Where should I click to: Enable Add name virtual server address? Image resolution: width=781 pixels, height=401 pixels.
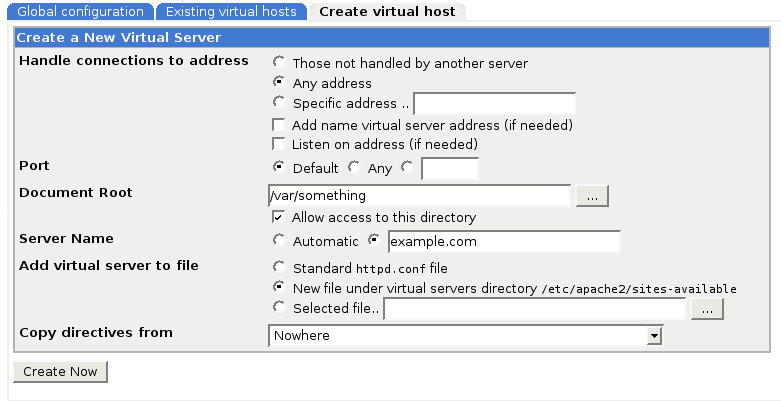(x=279, y=125)
